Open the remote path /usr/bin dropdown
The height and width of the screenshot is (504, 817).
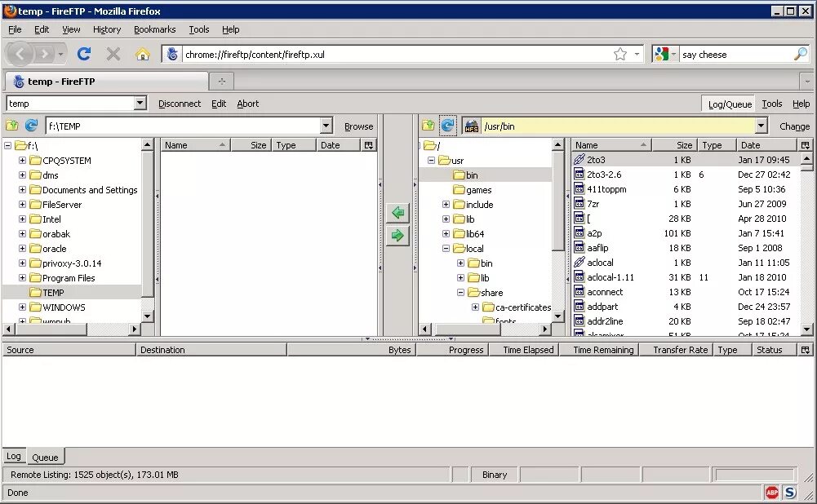click(761, 126)
